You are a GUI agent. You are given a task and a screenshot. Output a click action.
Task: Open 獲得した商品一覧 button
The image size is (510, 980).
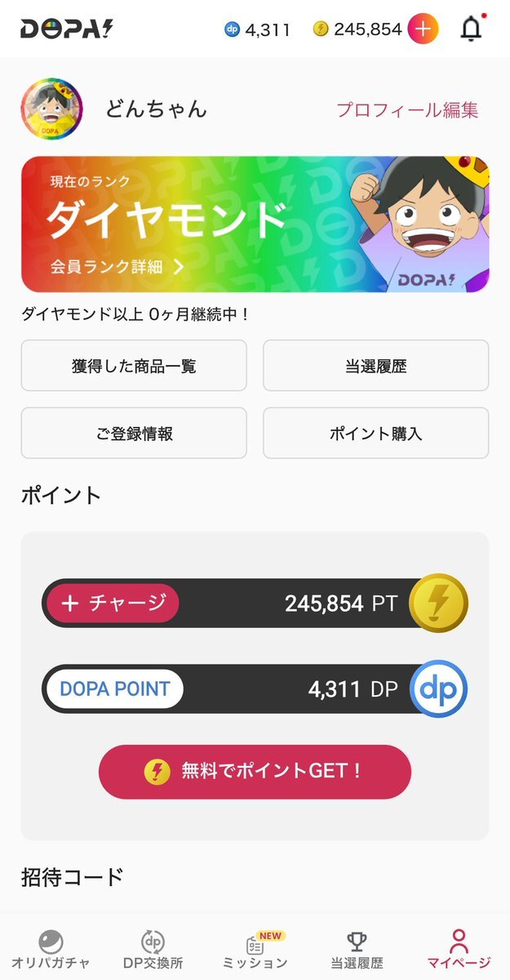click(x=134, y=366)
